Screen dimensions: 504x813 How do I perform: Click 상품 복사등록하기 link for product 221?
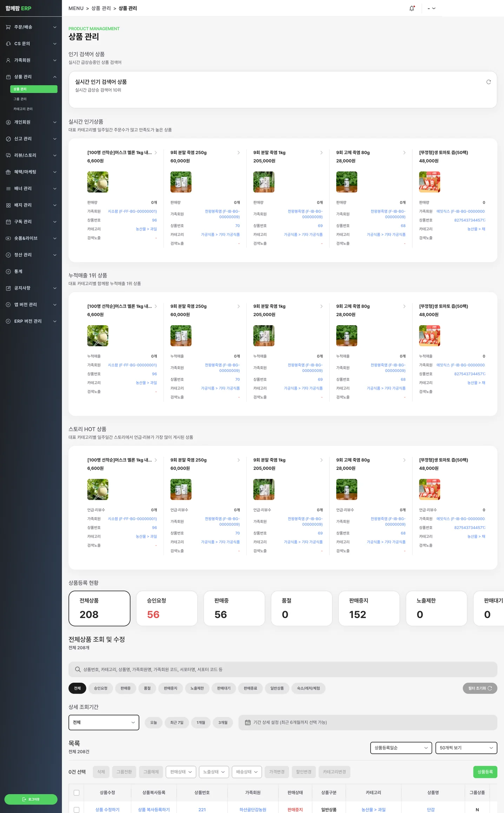coord(154,809)
